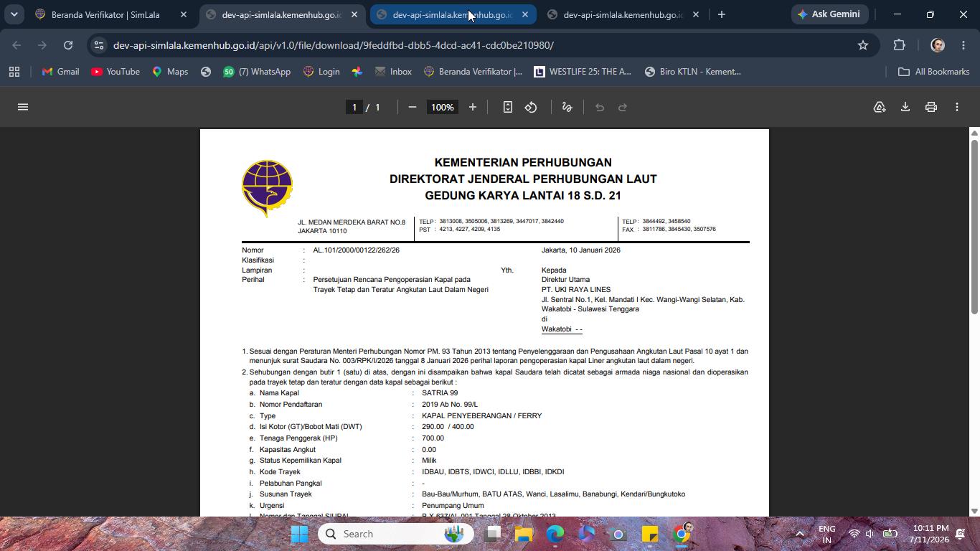Open Task View from the taskbar

click(x=492, y=534)
